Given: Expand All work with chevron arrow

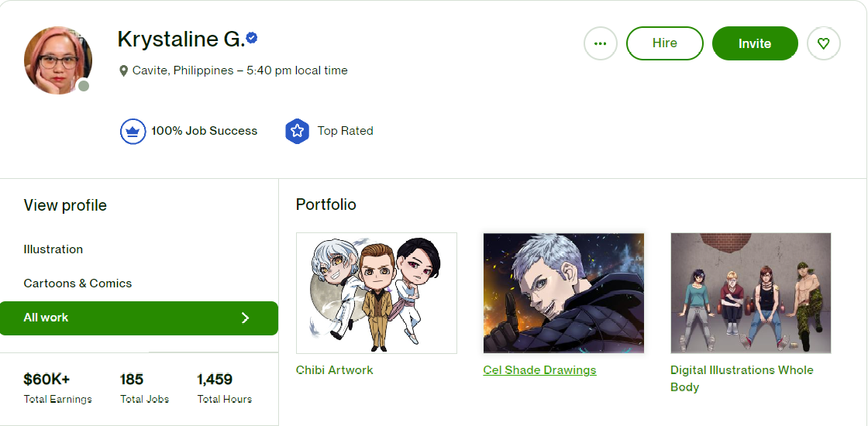Looking at the screenshot, I should (246, 318).
